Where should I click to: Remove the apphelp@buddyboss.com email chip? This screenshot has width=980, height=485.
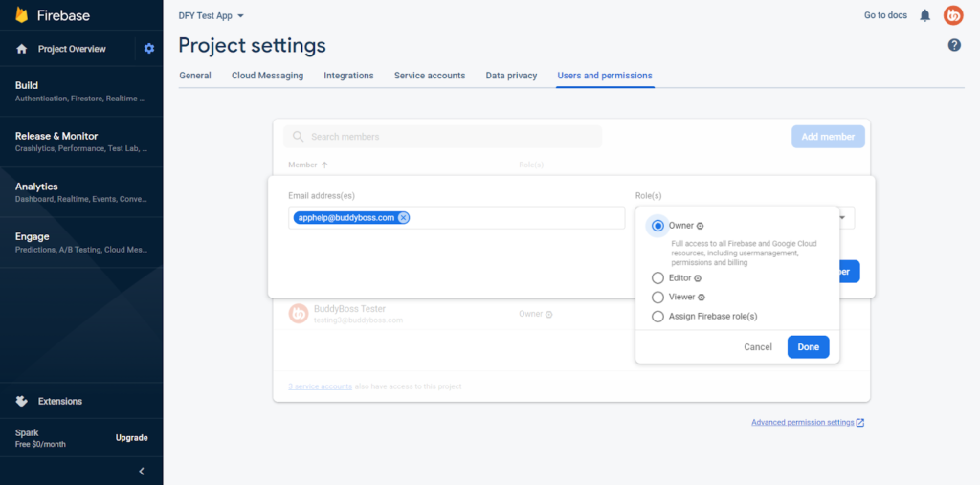tap(403, 218)
